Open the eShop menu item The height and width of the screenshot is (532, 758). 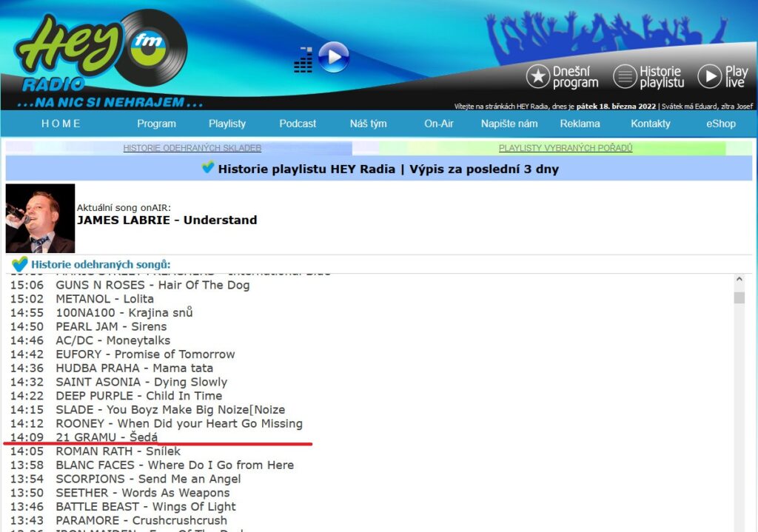coord(721,124)
